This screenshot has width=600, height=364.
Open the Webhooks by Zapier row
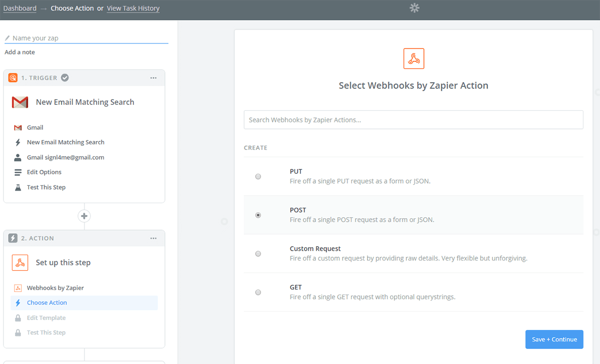tap(84, 288)
